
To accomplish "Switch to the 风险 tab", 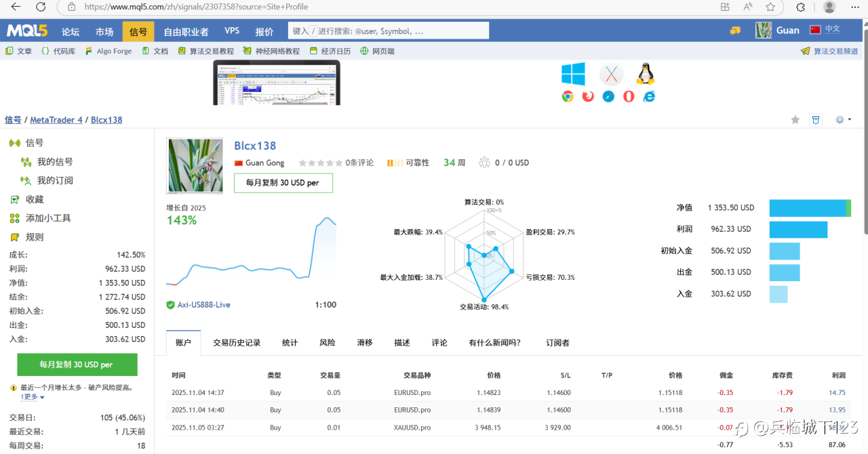I will (328, 343).
